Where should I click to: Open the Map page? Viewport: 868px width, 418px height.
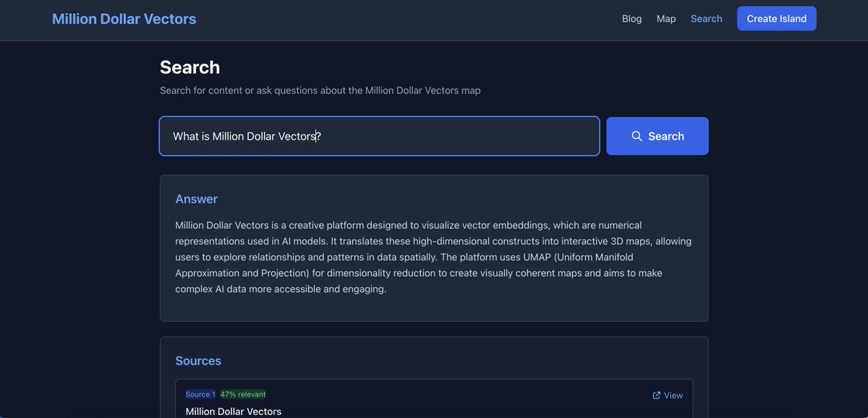pyautogui.click(x=666, y=19)
